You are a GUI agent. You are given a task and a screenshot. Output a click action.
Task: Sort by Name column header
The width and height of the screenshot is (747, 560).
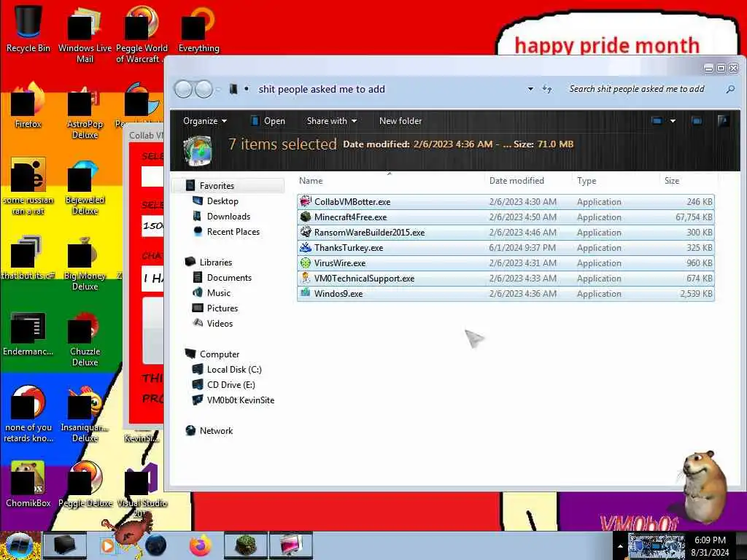[x=390, y=181]
